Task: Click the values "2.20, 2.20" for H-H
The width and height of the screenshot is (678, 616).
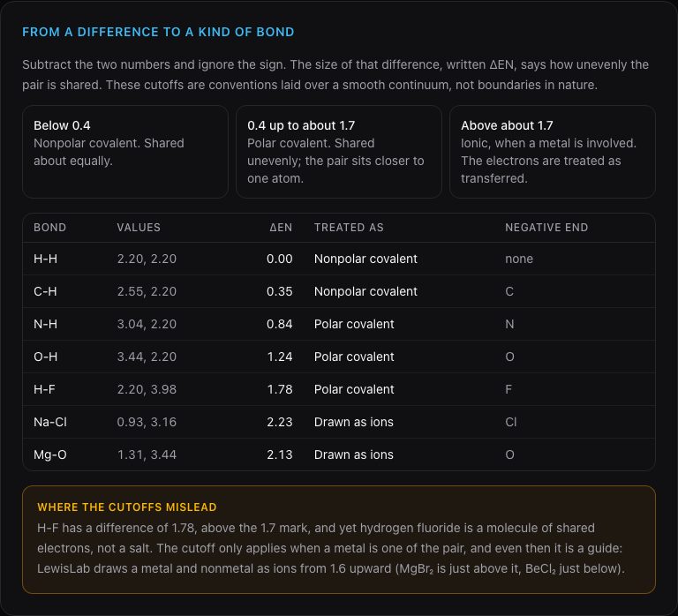Action: (147, 259)
